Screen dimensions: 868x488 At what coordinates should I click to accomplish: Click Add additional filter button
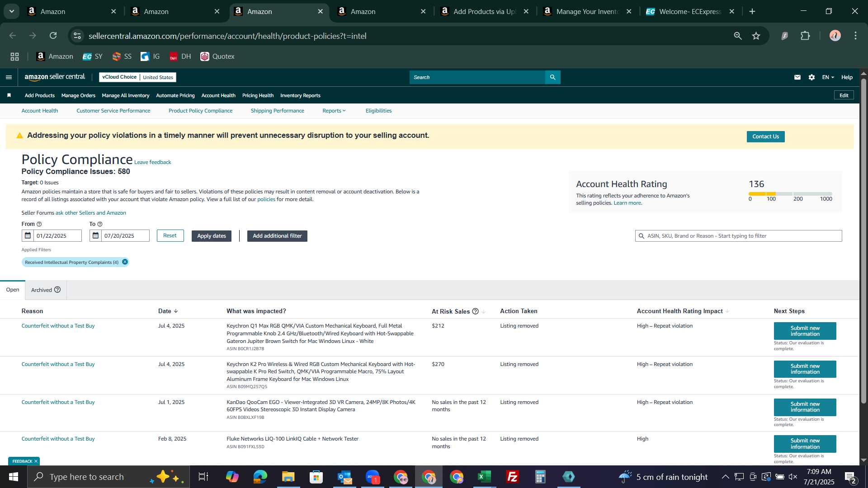[277, 236]
